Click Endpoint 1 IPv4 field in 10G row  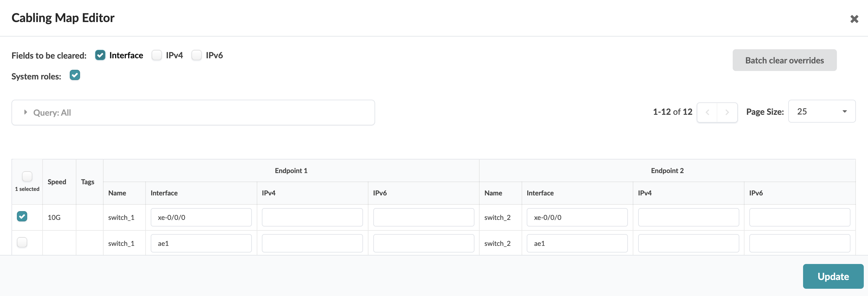[x=312, y=217]
